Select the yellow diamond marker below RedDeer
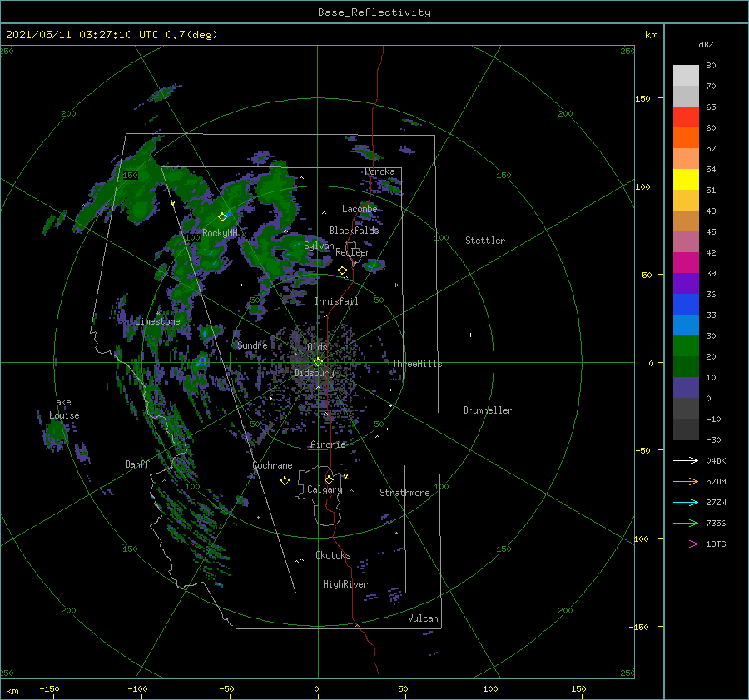The height and width of the screenshot is (700, 749). click(342, 271)
